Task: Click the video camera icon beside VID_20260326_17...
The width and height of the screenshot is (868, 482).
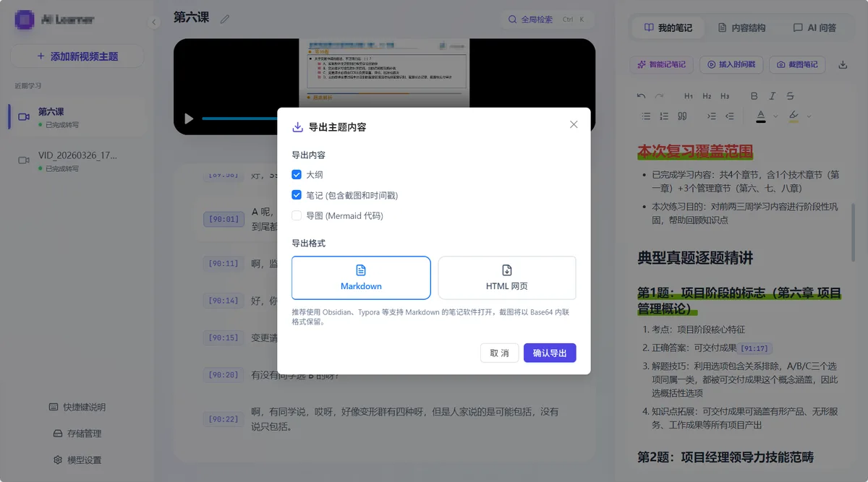Action: pos(24,160)
